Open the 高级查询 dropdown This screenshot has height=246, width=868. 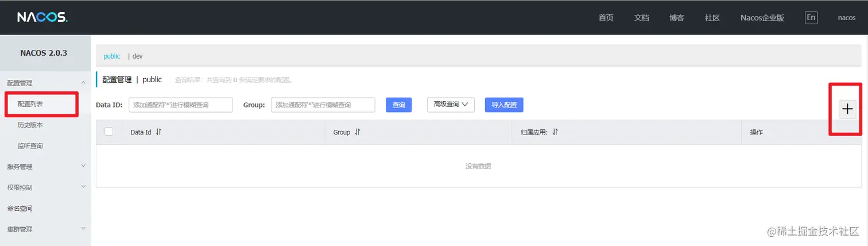451,105
